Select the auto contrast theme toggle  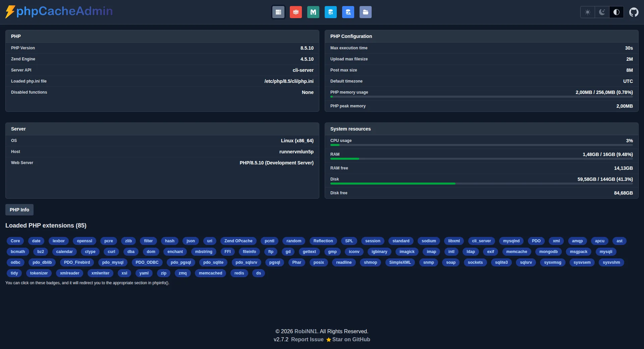pos(616,12)
